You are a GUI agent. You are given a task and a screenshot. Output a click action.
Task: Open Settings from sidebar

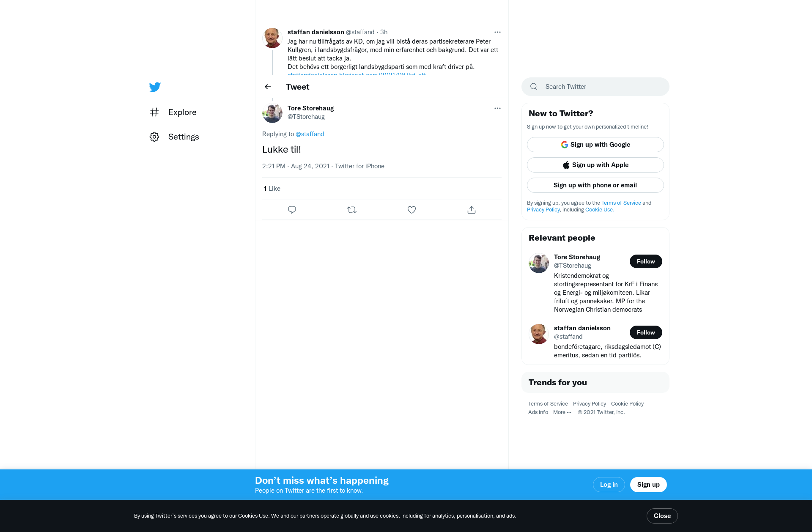(174, 137)
